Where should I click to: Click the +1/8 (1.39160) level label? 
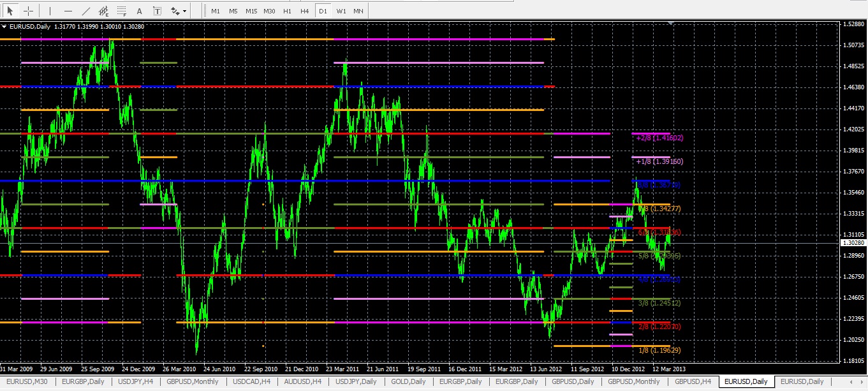659,162
